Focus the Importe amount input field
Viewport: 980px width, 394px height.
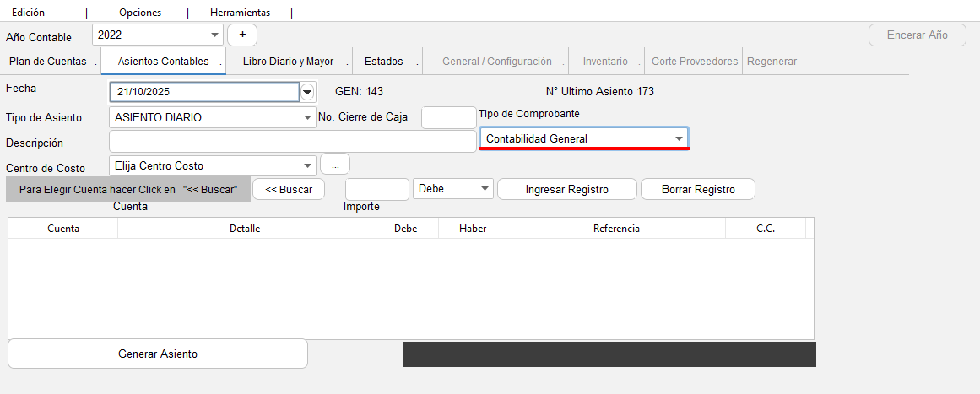point(376,189)
